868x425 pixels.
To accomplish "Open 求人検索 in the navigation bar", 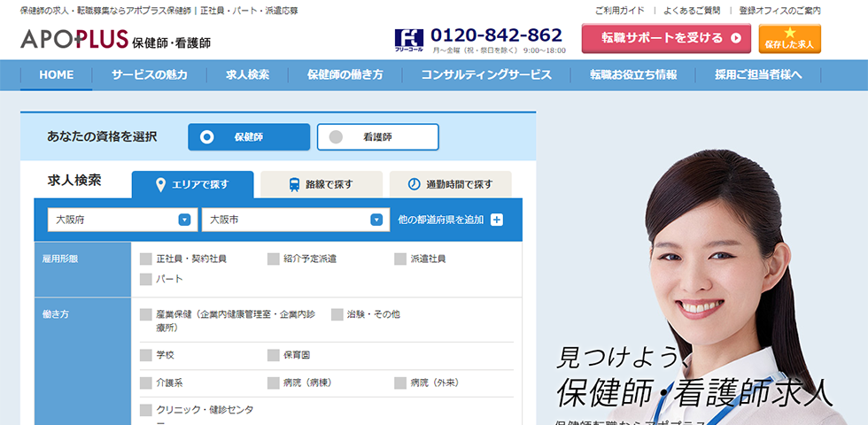I will coord(247,75).
